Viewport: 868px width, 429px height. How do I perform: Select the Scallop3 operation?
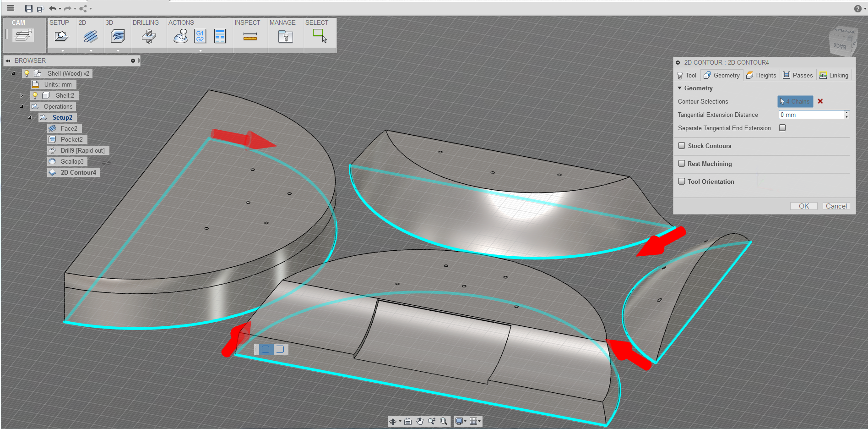click(67, 161)
